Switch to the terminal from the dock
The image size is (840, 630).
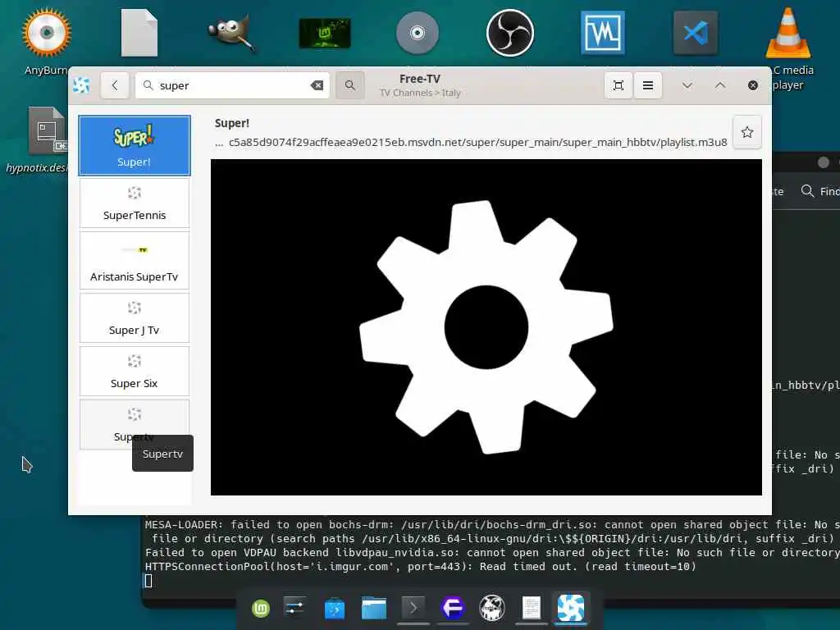(413, 608)
